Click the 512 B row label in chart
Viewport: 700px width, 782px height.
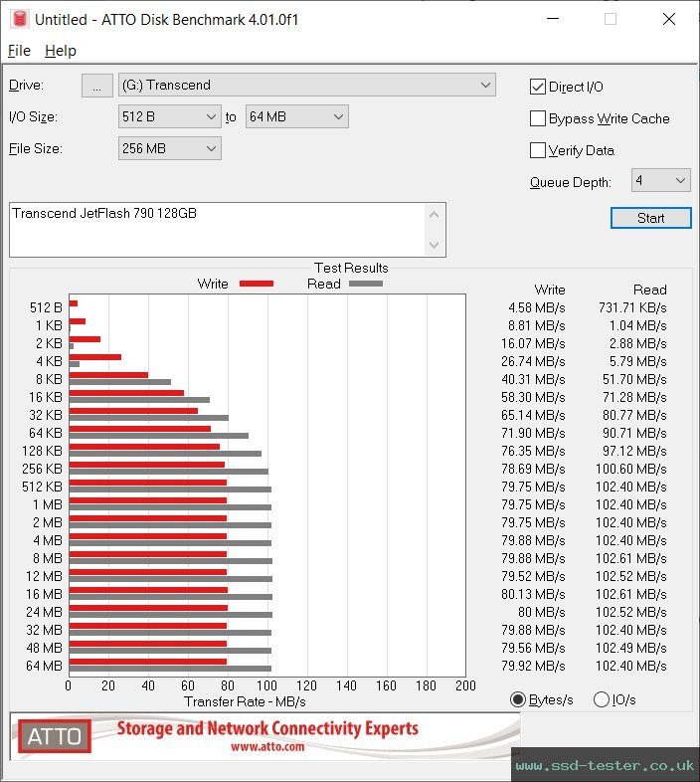click(46, 307)
